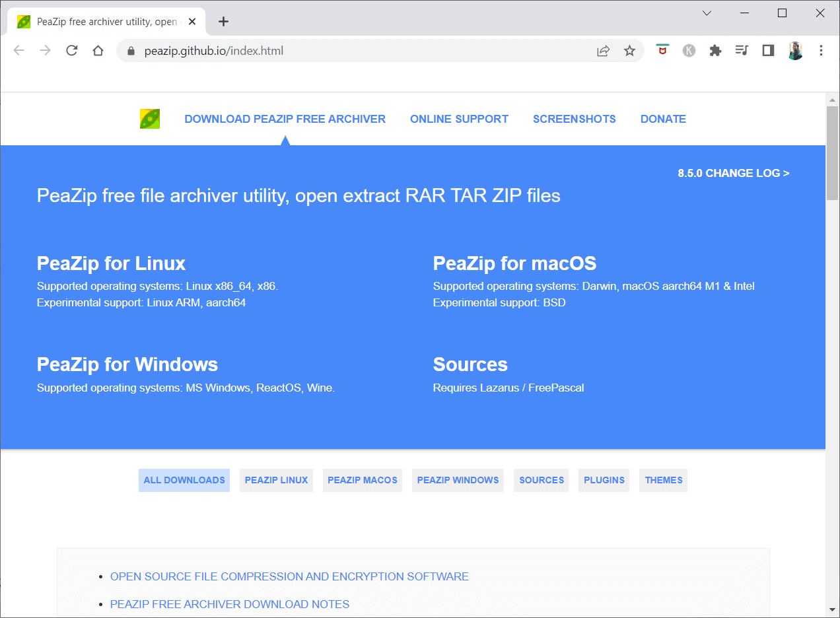840x618 pixels.
Task: Click 'Supported operating systems: Darwin, macOS aarch64 M1 & Intel' text
Action: 594,286
